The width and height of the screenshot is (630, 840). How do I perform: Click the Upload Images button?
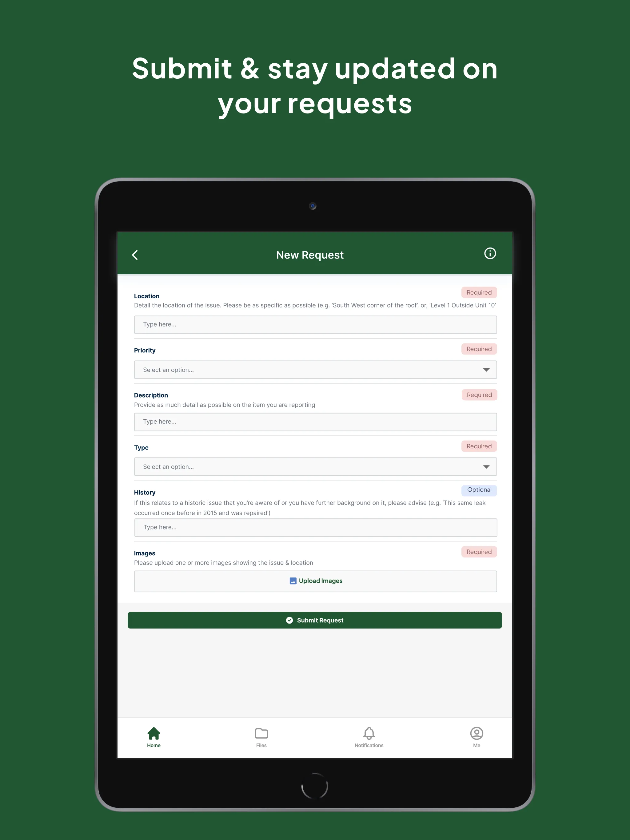(315, 581)
